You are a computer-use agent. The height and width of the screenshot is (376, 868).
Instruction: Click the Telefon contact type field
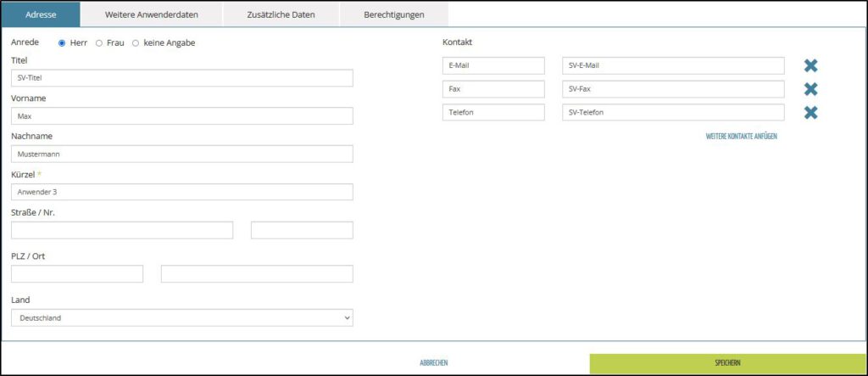coord(494,113)
